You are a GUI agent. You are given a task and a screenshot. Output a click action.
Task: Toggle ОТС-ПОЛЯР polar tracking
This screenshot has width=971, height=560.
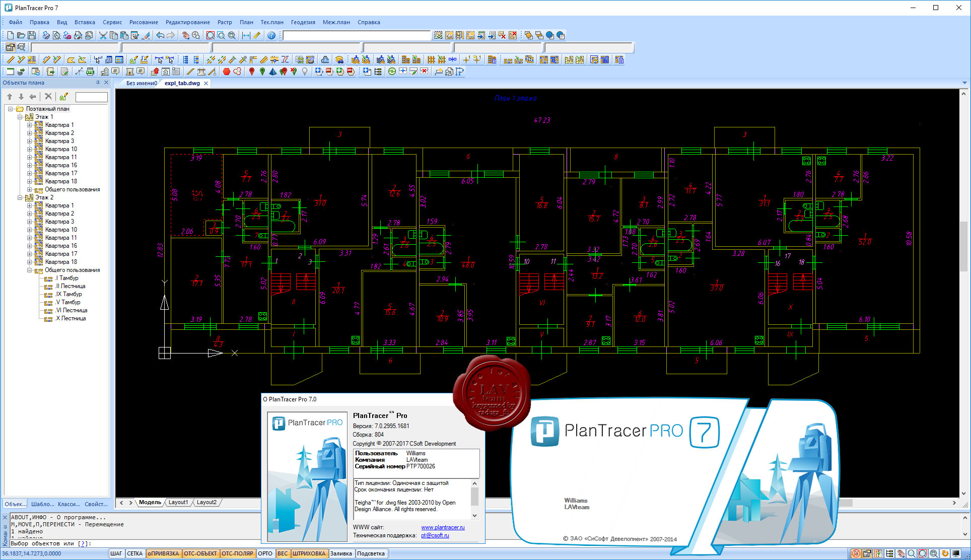coord(238,553)
